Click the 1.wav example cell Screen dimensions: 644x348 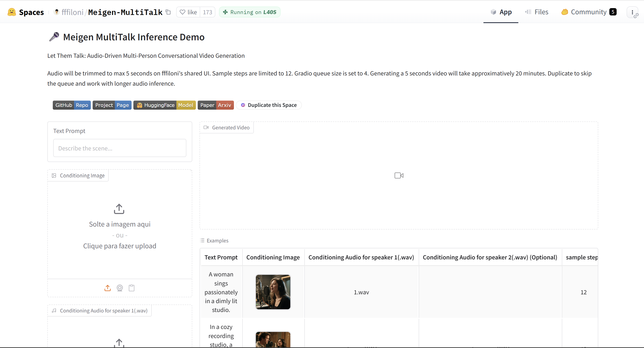click(361, 292)
